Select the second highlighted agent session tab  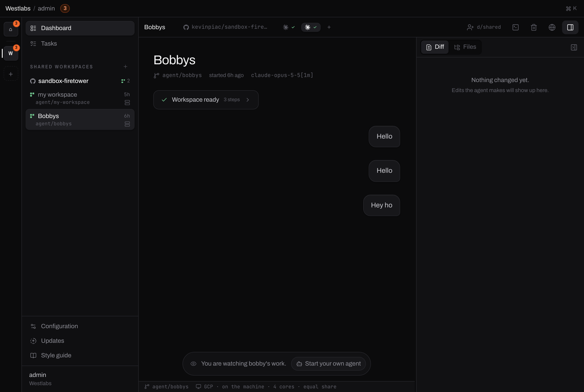[x=311, y=27]
